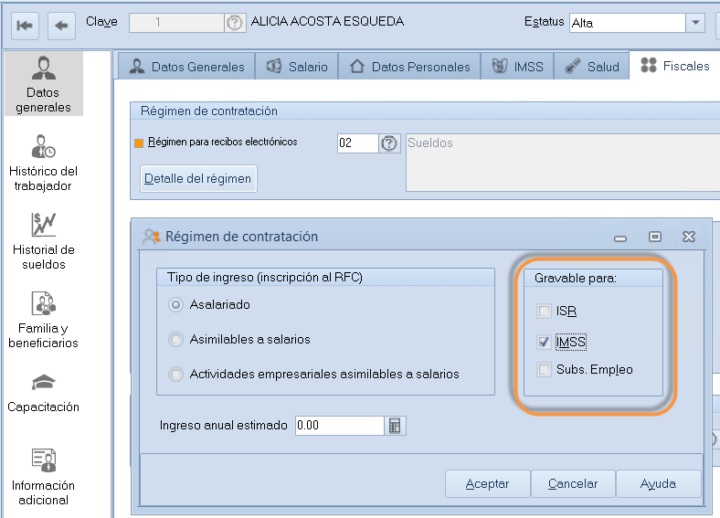
Task: Click help icon next to Clave field
Action: [x=235, y=22]
